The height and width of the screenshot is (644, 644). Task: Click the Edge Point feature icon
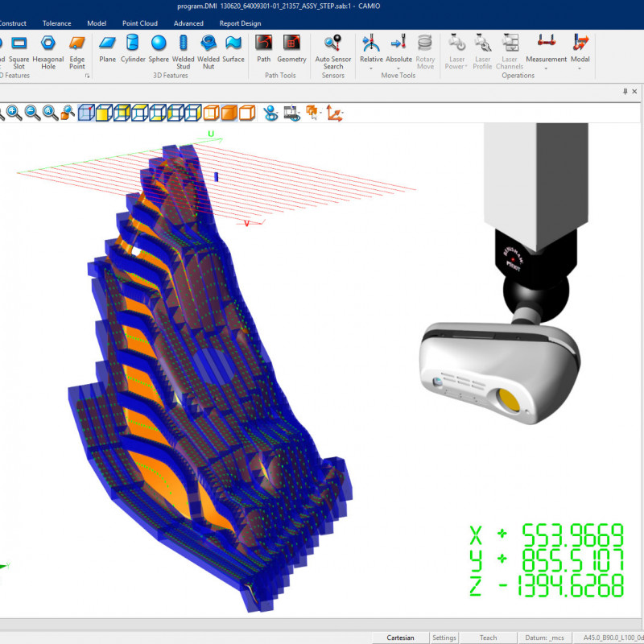pos(77,50)
